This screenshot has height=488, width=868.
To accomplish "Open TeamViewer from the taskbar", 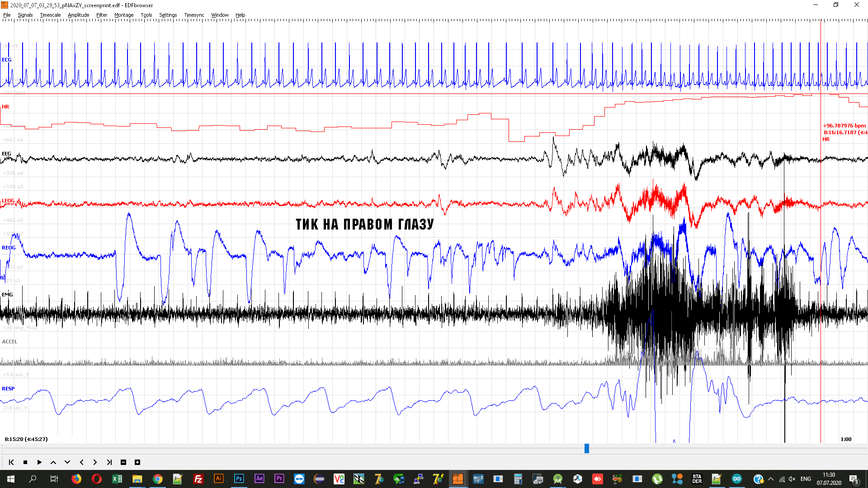I will click(299, 479).
